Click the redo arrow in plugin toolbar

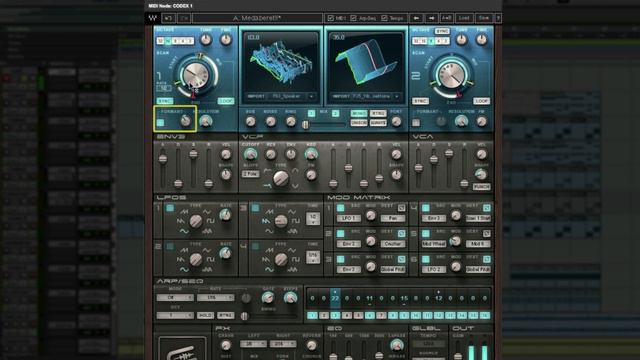click(184, 18)
